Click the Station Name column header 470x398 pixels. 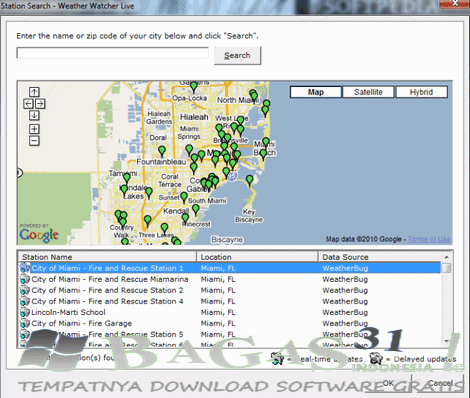(x=107, y=257)
